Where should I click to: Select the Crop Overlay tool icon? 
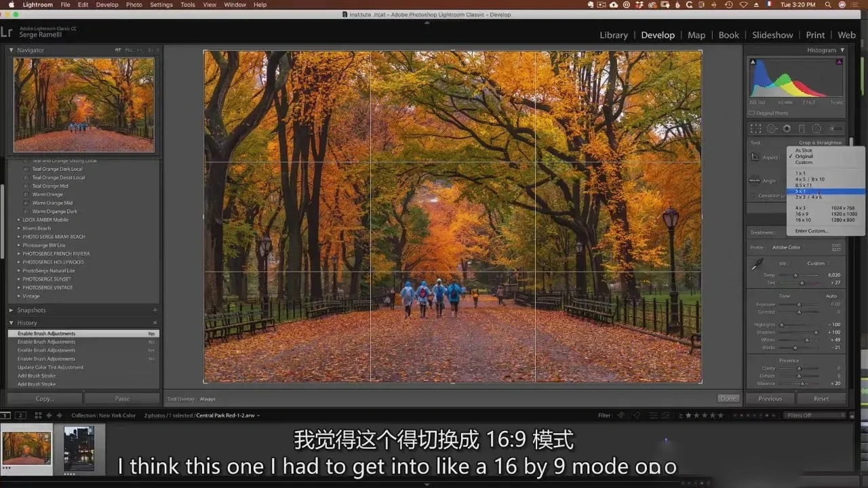tap(755, 129)
